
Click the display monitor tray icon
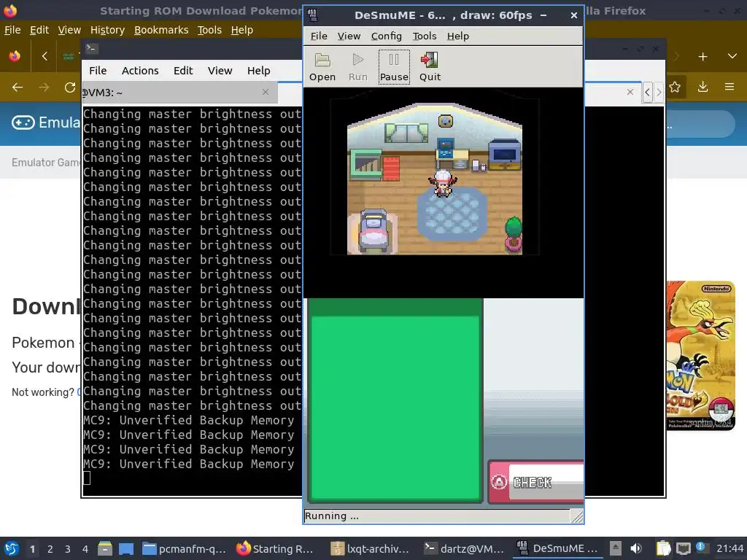click(683, 548)
